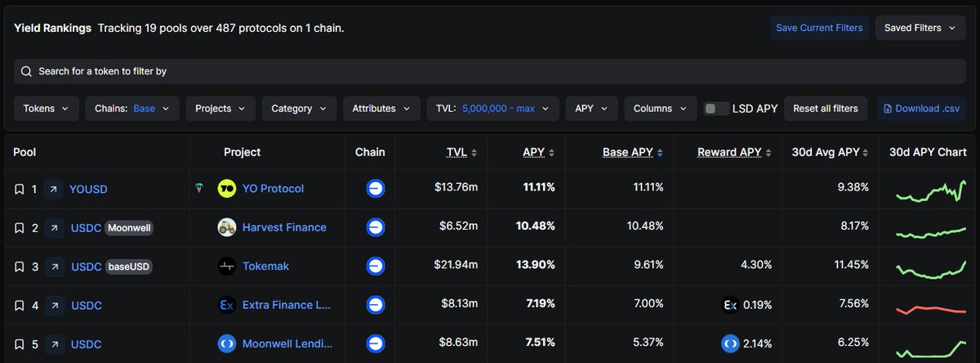This screenshot has height=363, width=980.
Task: Expand the Category filter dropdown
Action: 299,108
